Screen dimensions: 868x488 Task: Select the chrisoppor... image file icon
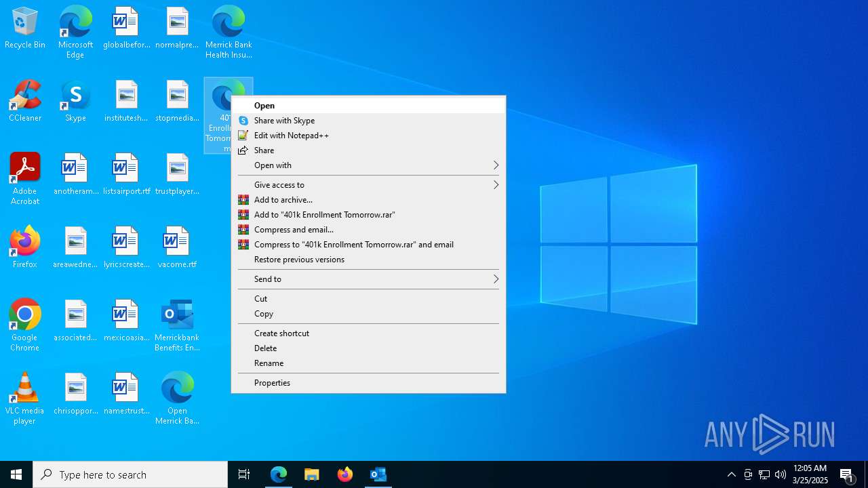click(x=75, y=394)
